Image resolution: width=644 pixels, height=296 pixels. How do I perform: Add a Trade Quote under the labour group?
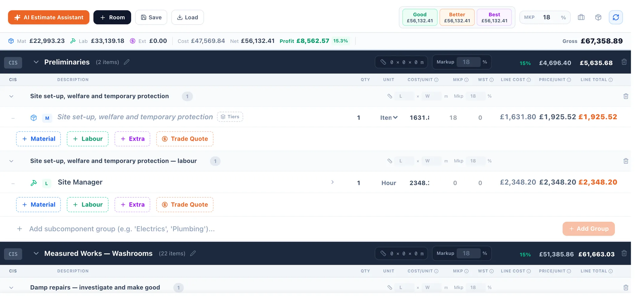tap(185, 205)
